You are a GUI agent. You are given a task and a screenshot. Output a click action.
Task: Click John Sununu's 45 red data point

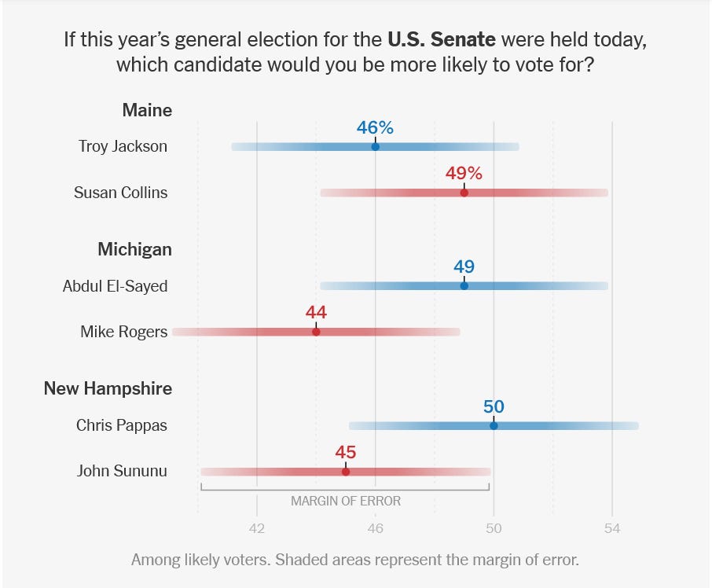click(346, 472)
